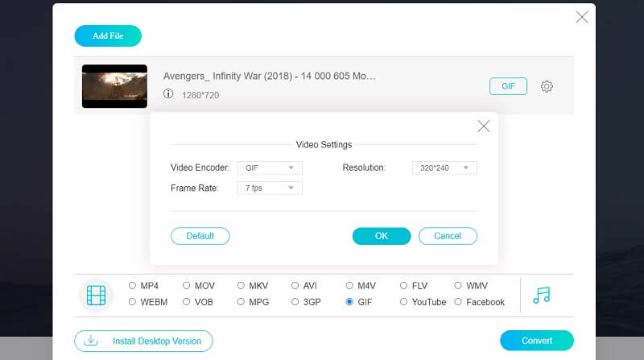
Task: Click the 1280*720 resolution text
Action: [200, 95]
